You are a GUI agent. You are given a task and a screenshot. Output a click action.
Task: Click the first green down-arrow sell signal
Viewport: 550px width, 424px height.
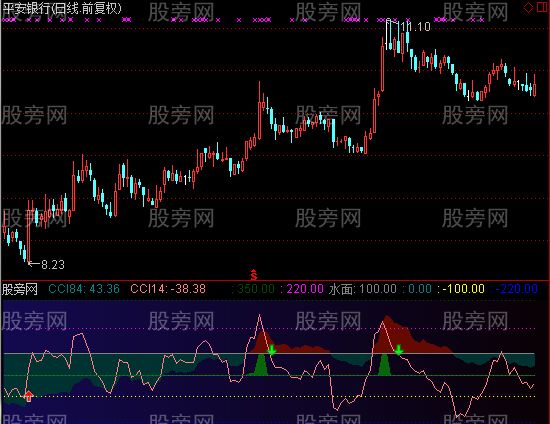coord(272,350)
